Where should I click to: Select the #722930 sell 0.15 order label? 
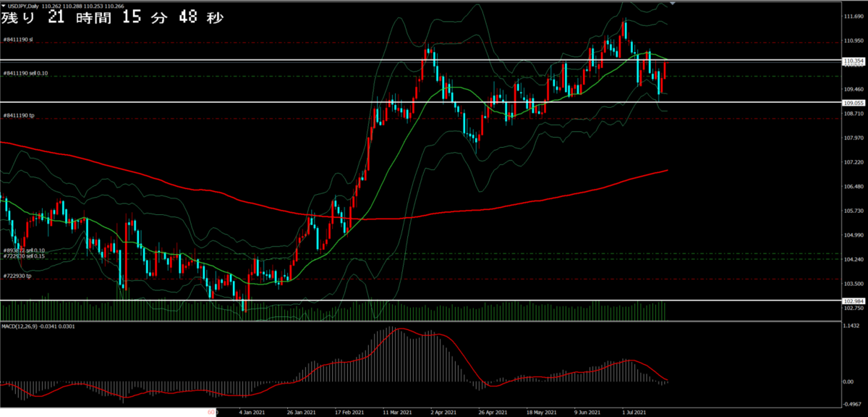point(24,256)
